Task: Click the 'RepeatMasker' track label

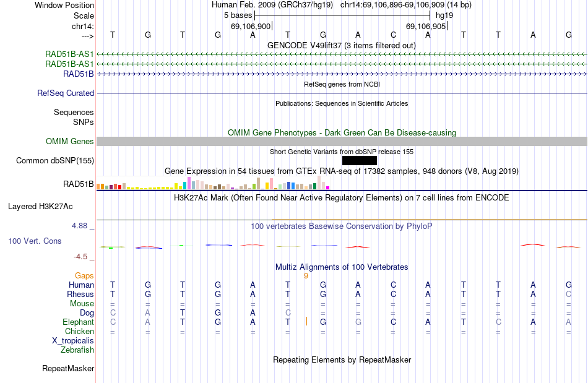Action: [x=68, y=368]
